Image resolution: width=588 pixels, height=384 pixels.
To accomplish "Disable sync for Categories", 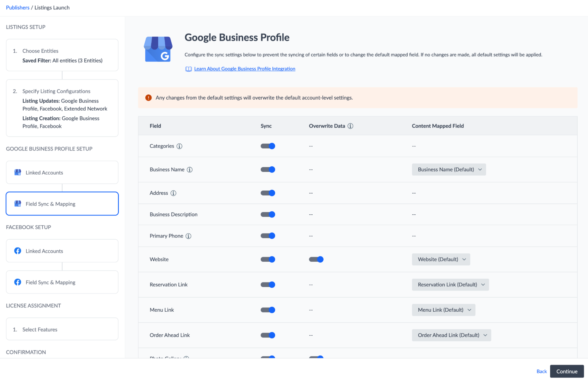I will pyautogui.click(x=268, y=146).
